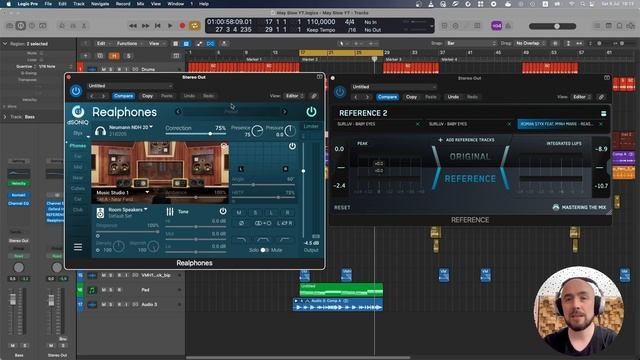Click the phase invert button in Realphones
Viewport: 640px width, 360px height.
tap(241, 223)
